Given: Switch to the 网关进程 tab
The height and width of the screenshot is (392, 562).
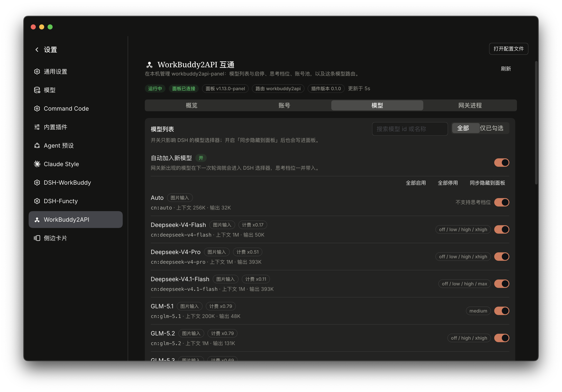Looking at the screenshot, I should (470, 105).
